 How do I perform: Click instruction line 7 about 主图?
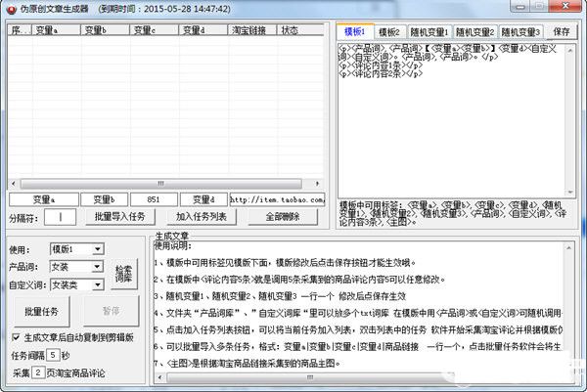point(248,363)
